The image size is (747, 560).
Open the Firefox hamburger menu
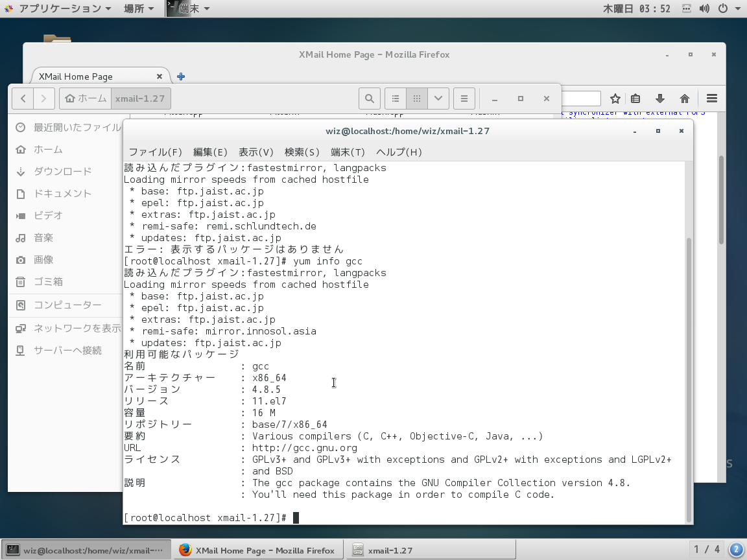pyautogui.click(x=712, y=99)
